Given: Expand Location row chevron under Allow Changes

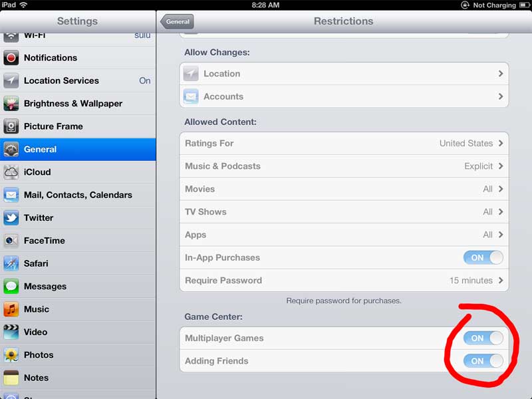Looking at the screenshot, I should point(501,74).
